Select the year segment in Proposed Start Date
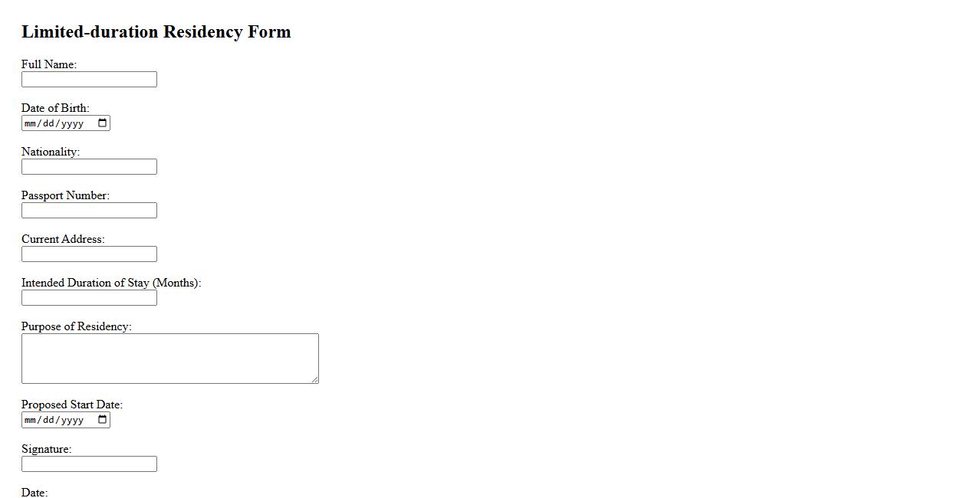This screenshot has height=498, width=980. [x=72, y=420]
